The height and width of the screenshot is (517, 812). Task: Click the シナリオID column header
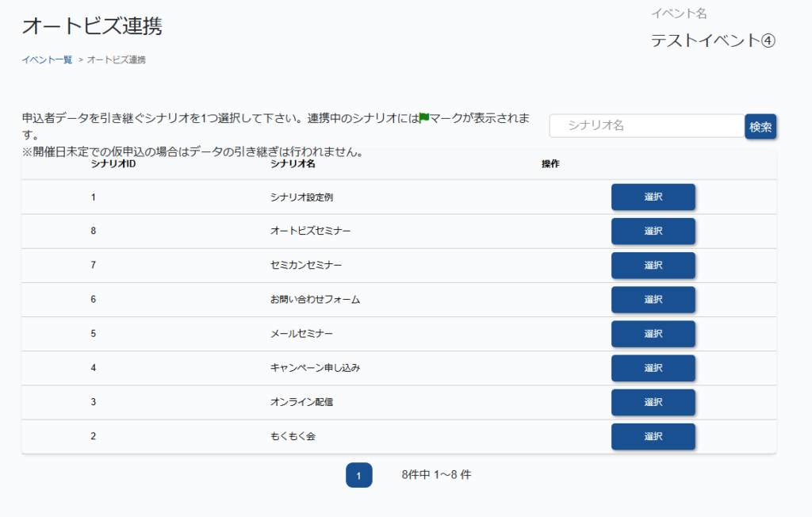click(x=113, y=163)
